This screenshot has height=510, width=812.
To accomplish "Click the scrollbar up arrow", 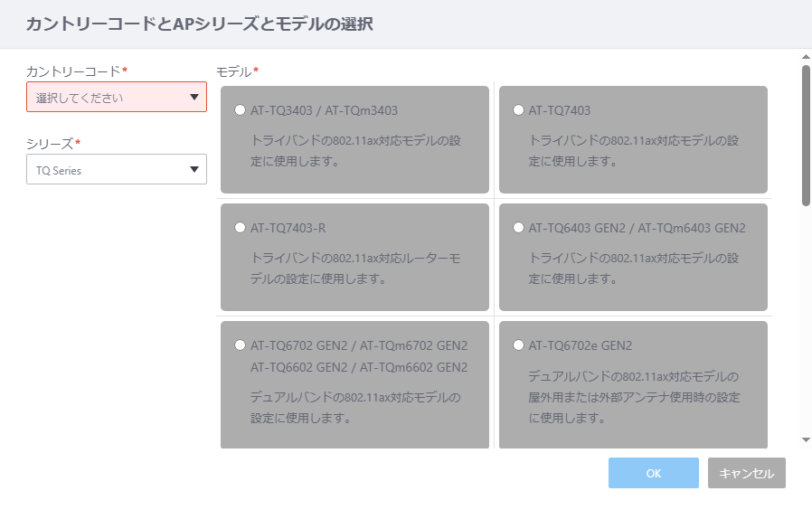I will (806, 57).
